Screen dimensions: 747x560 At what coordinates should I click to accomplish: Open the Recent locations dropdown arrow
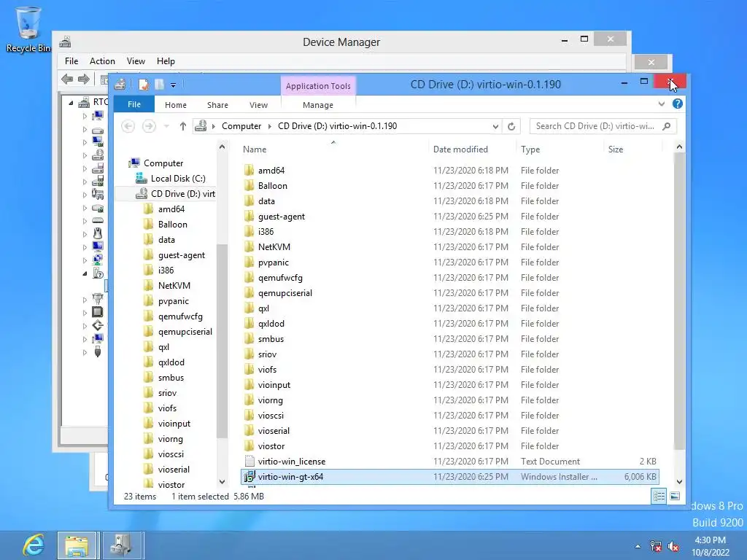(166, 126)
